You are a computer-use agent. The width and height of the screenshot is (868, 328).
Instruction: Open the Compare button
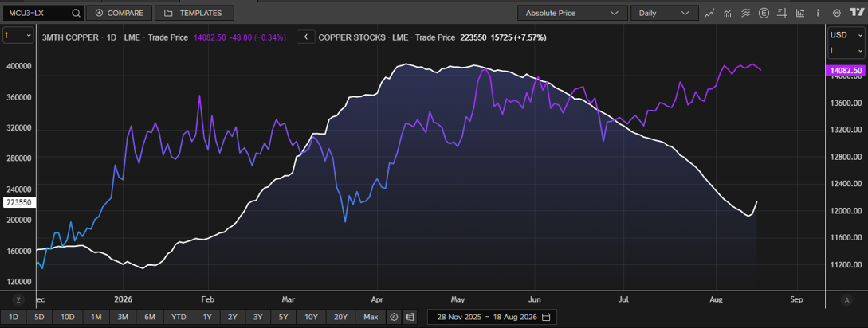click(119, 13)
